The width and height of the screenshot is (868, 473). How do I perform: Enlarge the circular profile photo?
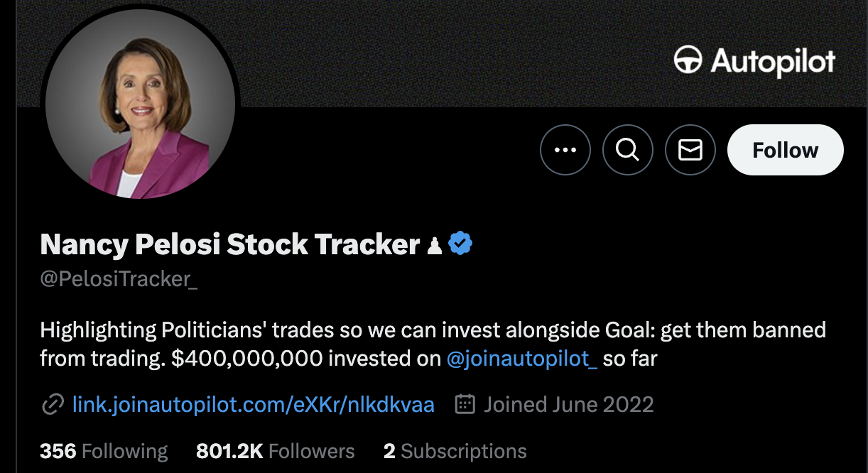[140, 105]
